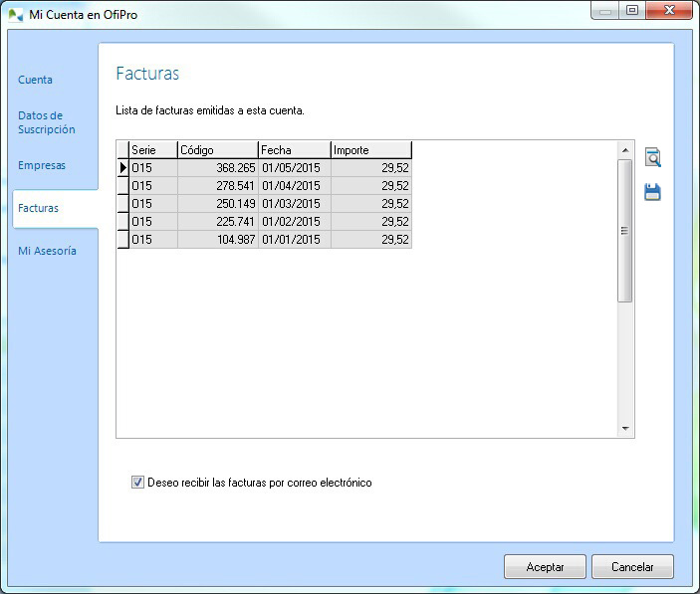The image size is (700, 594).
Task: Click the Fecha column header
Action: coord(294,150)
